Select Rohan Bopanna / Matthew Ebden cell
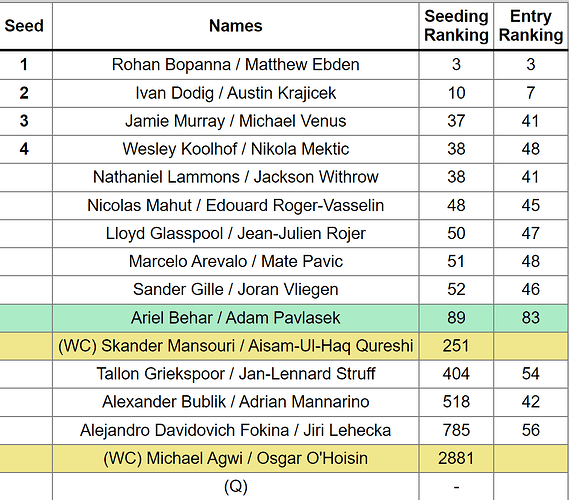Viewport: 569px width, 500px height. click(236, 65)
